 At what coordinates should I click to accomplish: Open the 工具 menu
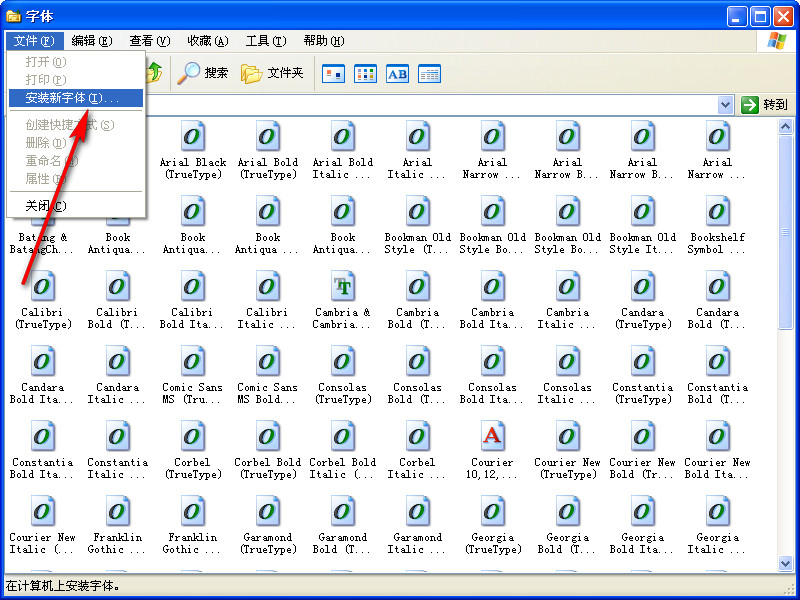pyautogui.click(x=266, y=41)
